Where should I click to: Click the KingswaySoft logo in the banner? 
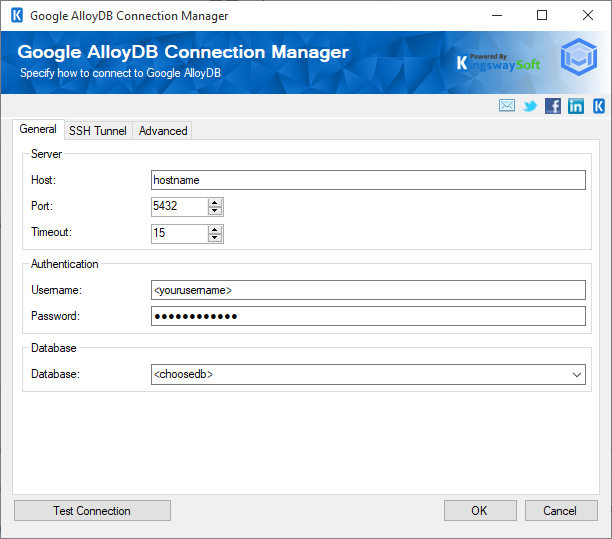pos(498,62)
